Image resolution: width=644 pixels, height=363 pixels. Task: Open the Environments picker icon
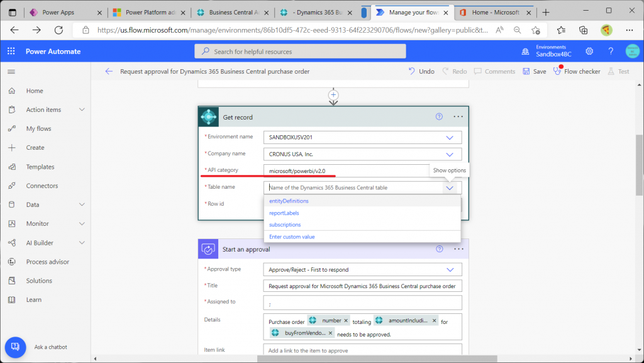pyautogui.click(x=525, y=52)
